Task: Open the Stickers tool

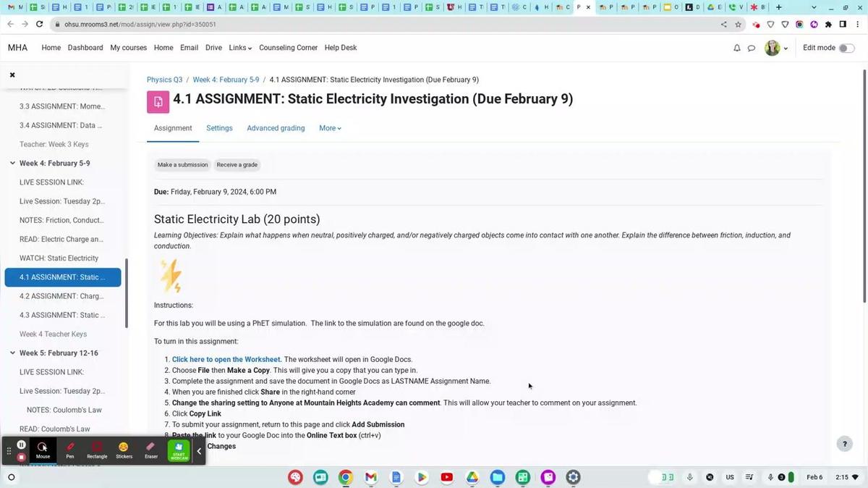Action: pos(124,450)
